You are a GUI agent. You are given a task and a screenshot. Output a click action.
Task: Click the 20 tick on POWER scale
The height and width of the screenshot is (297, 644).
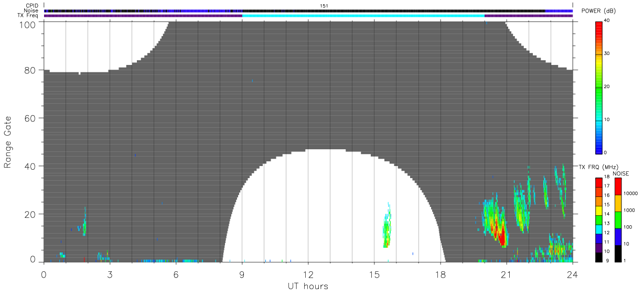606,86
